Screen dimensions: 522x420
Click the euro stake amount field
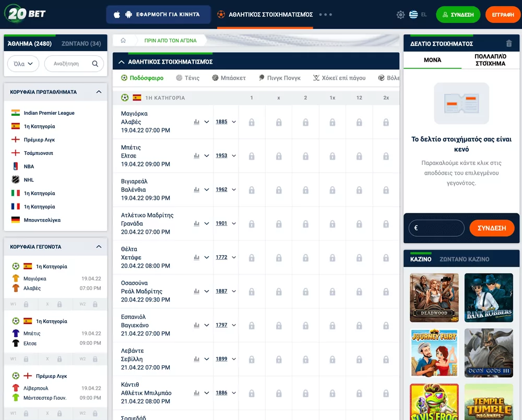tap(436, 228)
